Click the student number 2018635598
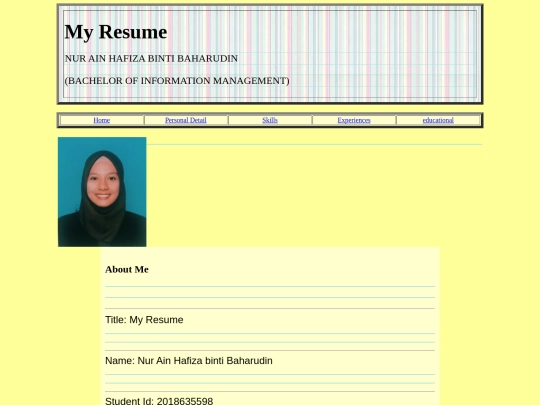This screenshot has height=405, width=540. 185,401
